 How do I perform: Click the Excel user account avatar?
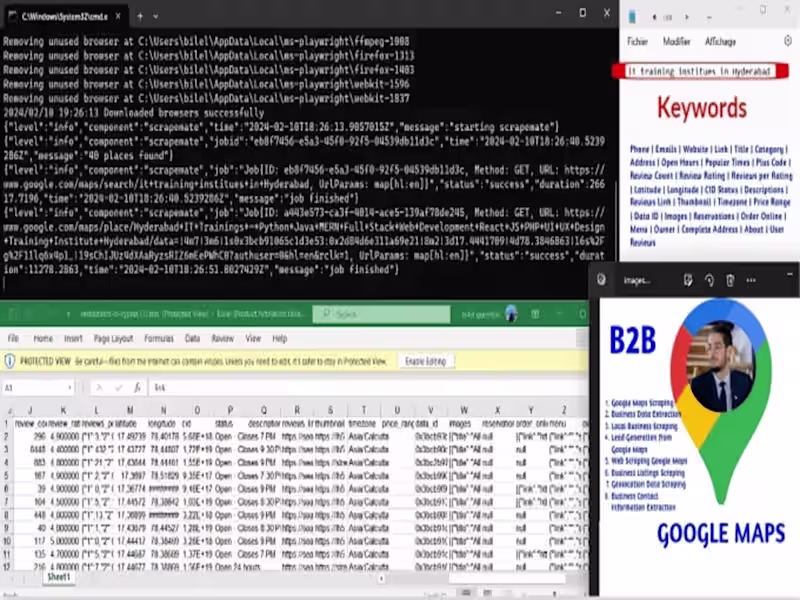(x=511, y=314)
